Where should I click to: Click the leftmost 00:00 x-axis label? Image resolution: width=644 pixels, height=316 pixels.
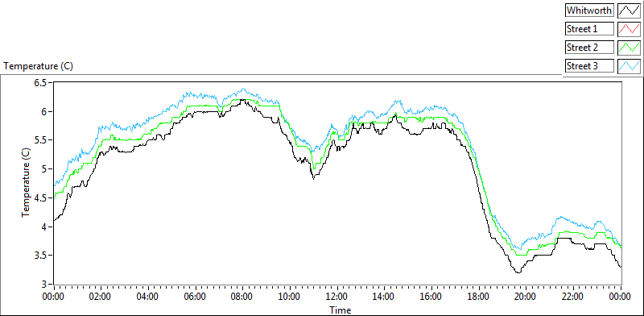54,297
